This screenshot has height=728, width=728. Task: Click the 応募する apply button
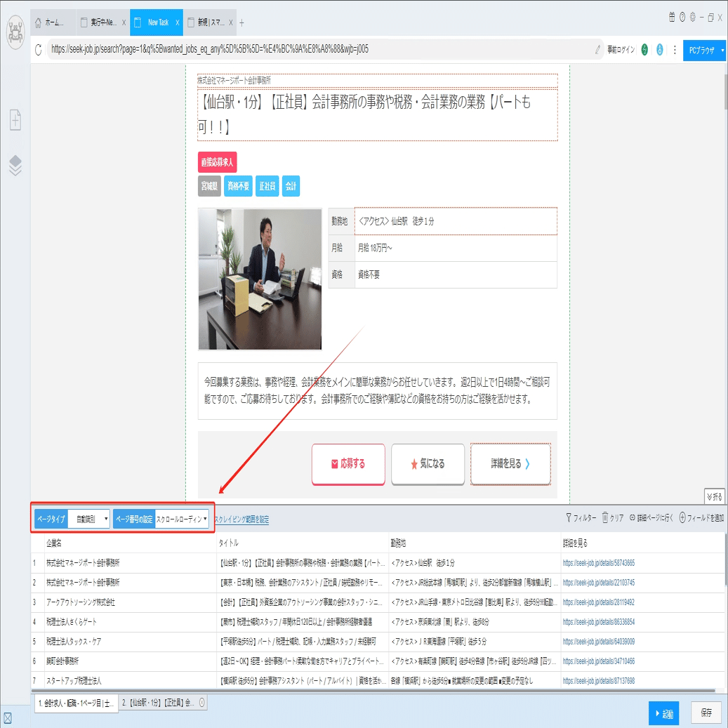pyautogui.click(x=348, y=464)
